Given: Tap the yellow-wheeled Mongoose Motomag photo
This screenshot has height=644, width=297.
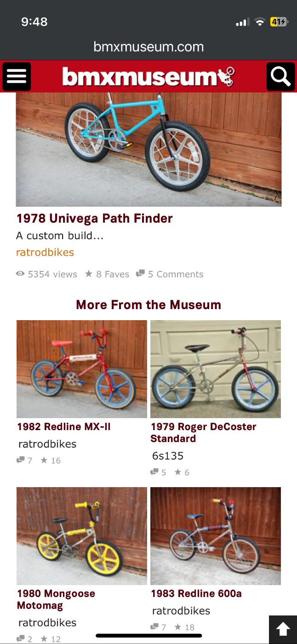Looking at the screenshot, I should coord(81,536).
